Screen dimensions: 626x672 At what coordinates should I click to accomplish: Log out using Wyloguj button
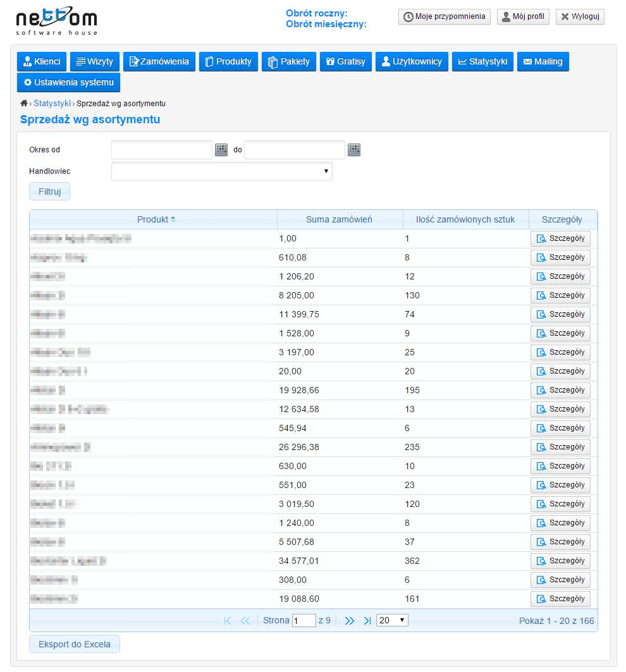click(580, 16)
